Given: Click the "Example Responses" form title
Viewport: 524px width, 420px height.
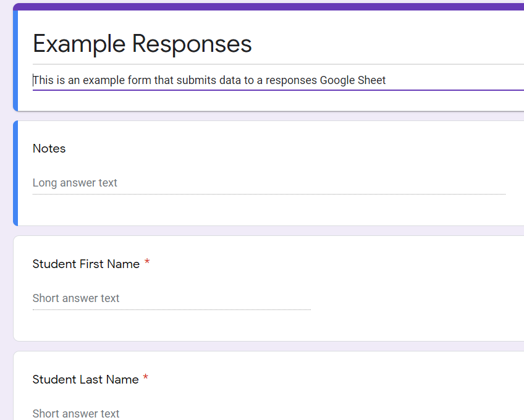Looking at the screenshot, I should click(x=142, y=44).
